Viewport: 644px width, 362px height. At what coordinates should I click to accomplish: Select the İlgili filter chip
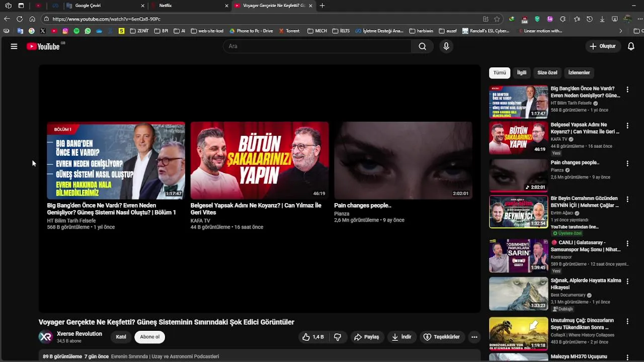[x=522, y=73]
